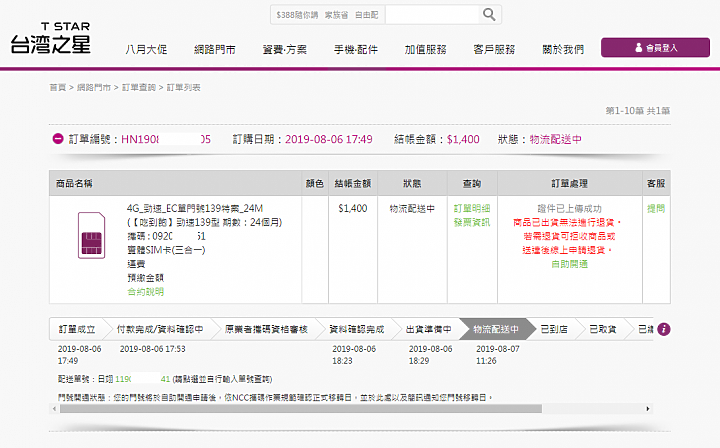Click the 已到店 progress step
The width and height of the screenshot is (720, 448).
(554, 329)
